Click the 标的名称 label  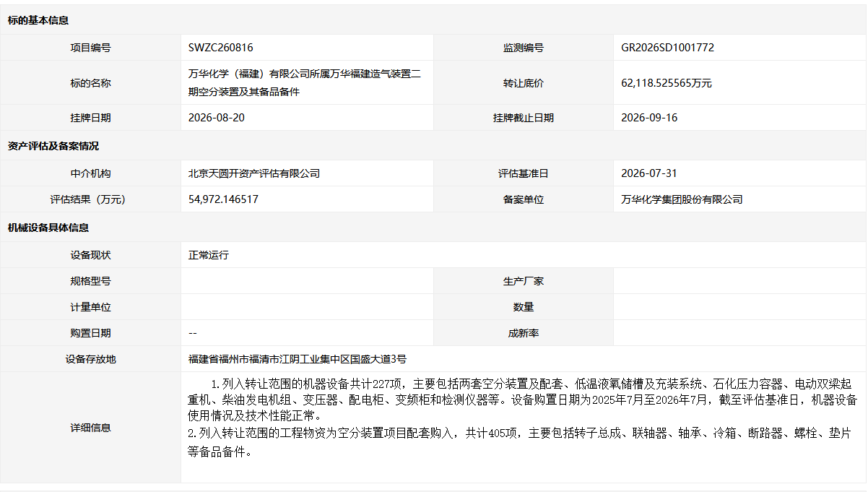pos(90,83)
